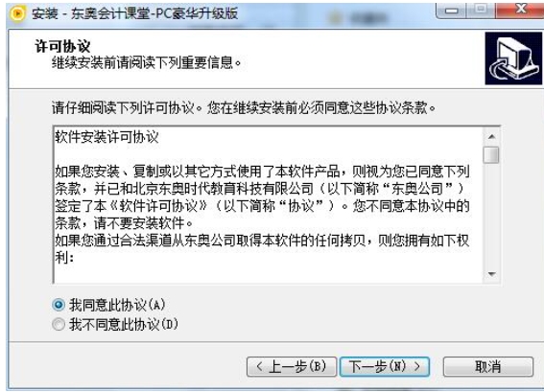The width and height of the screenshot is (544, 392).
Task: Click the installer app icon in title bar
Action: (17, 13)
